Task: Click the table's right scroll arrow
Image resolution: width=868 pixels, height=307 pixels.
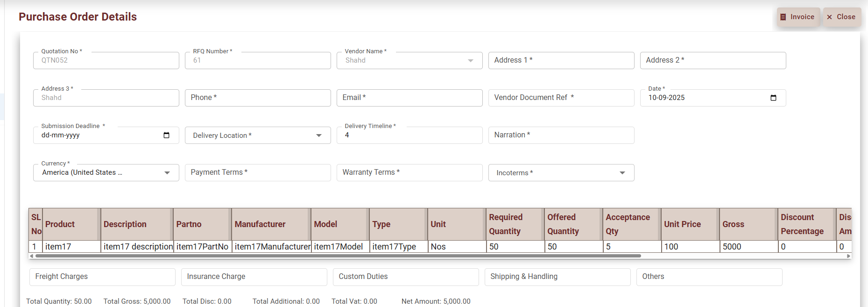Action: [848, 256]
